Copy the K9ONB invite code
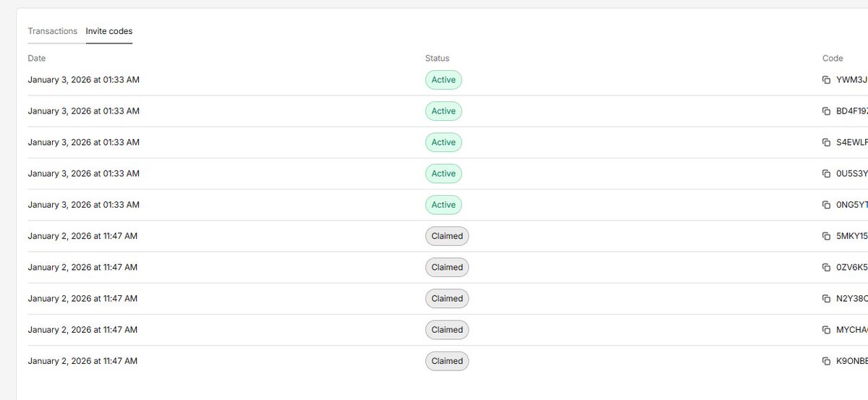 pyautogui.click(x=826, y=361)
